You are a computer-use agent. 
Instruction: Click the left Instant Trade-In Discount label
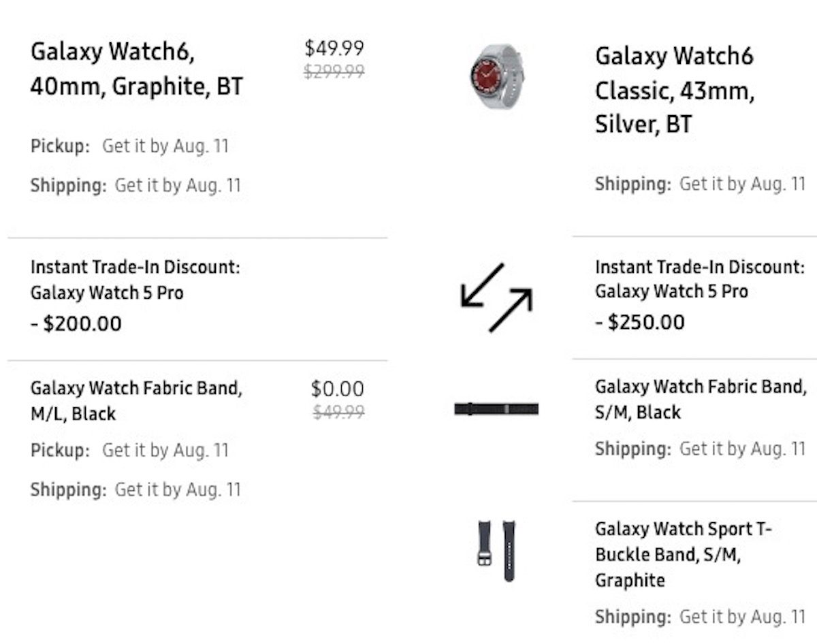click(x=135, y=268)
